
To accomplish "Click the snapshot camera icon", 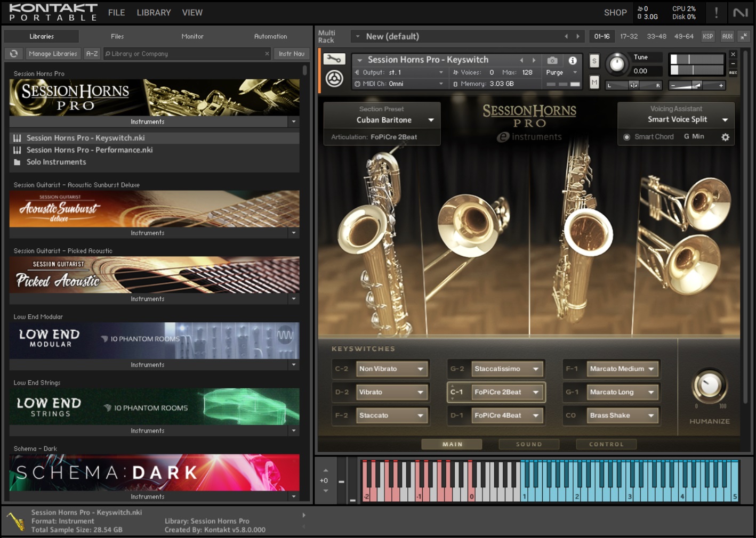I will (552, 60).
